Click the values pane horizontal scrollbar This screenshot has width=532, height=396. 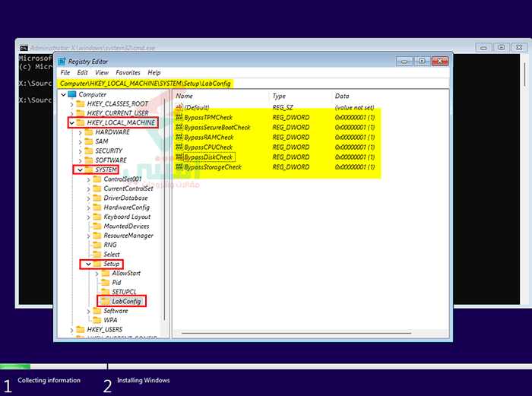point(296,333)
